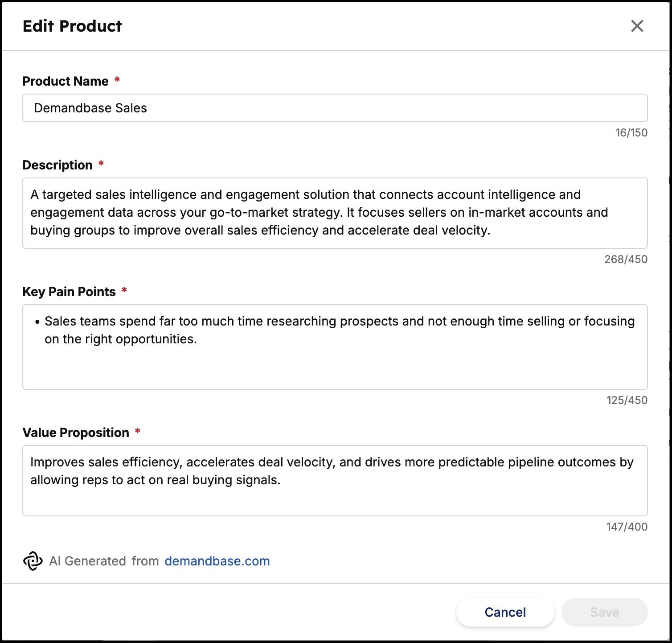Image resolution: width=672 pixels, height=643 pixels.
Task: Select the Value Proposition text area
Action: tap(335, 481)
